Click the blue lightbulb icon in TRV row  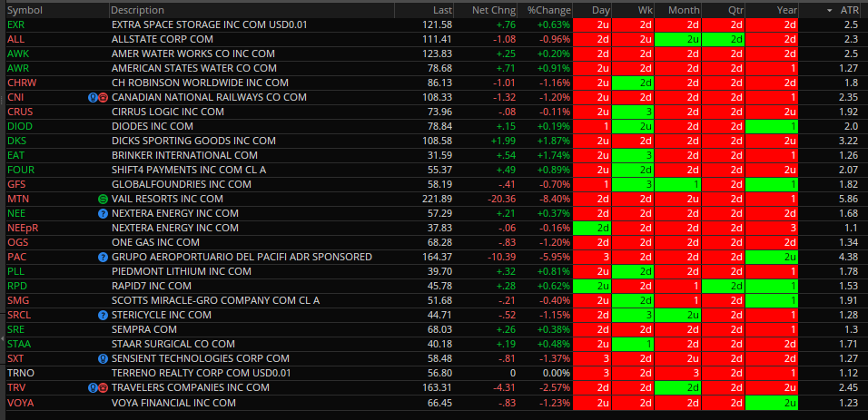[x=93, y=387]
